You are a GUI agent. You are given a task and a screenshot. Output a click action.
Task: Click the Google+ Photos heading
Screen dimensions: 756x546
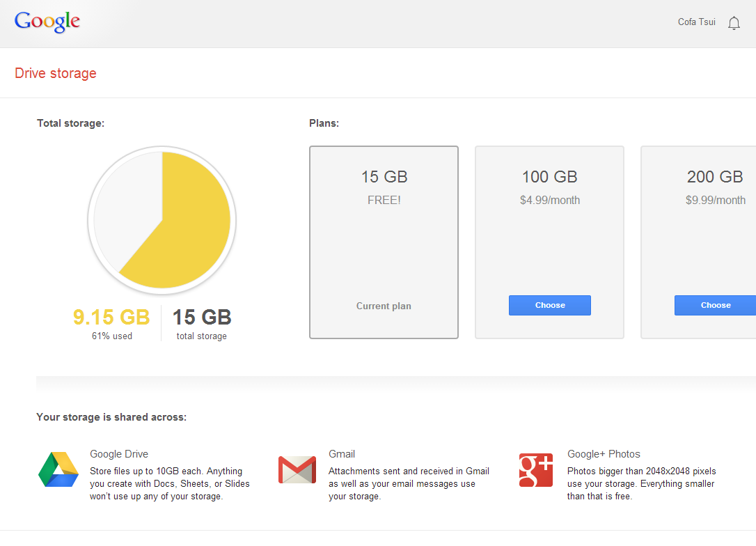coord(604,454)
